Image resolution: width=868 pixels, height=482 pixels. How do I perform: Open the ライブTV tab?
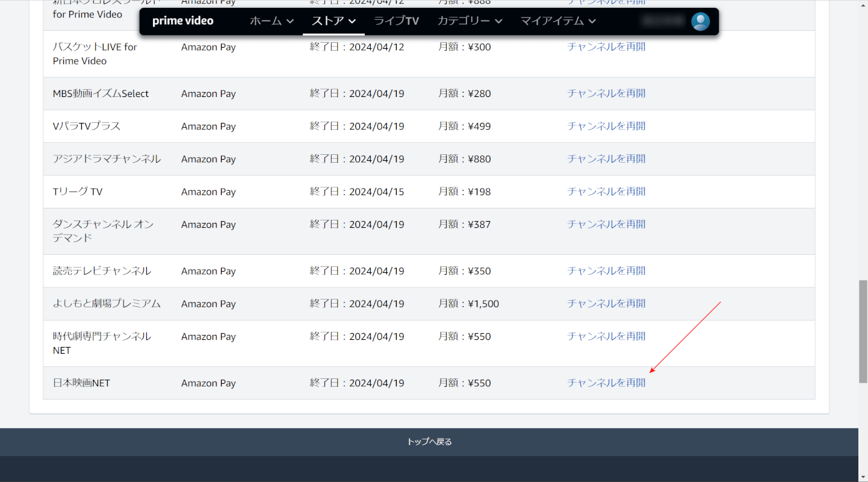click(397, 21)
